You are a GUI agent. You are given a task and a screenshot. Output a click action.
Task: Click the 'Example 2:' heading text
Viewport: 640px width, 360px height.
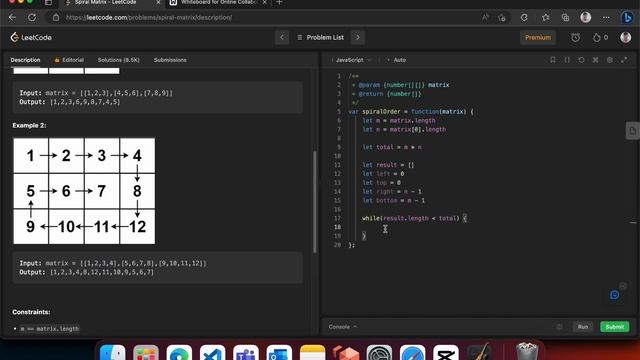29,126
